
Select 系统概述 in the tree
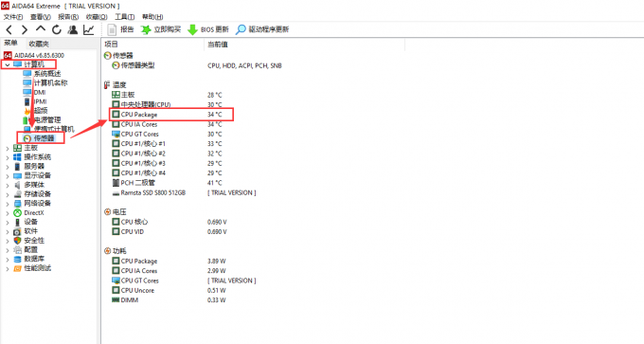[x=43, y=74]
